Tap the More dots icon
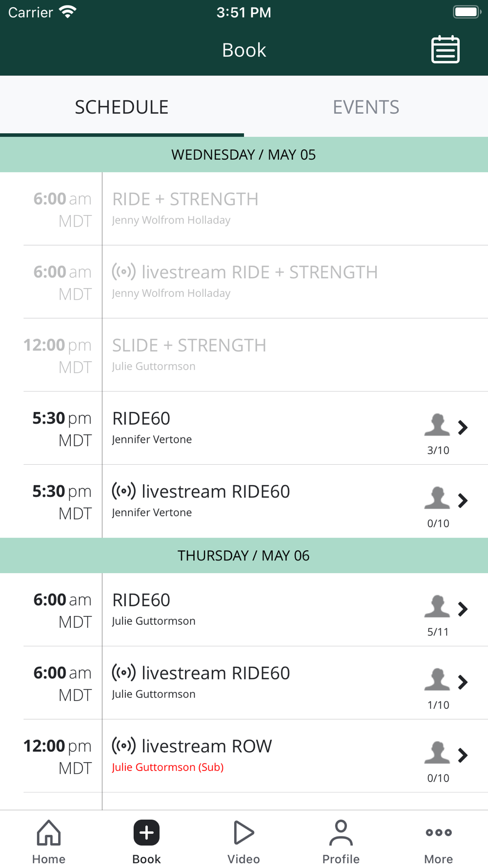The height and width of the screenshot is (868, 488). coord(438,832)
